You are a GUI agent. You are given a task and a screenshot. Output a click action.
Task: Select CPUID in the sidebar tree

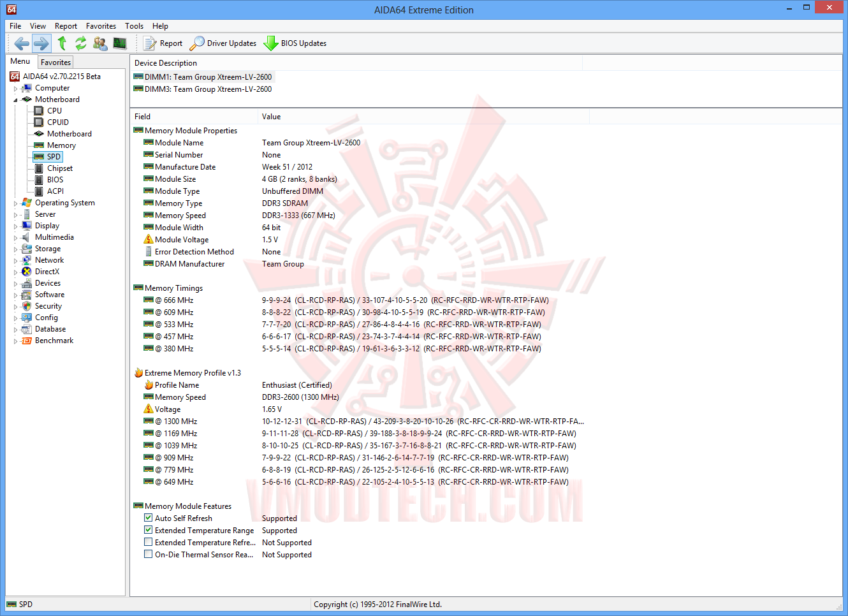click(58, 122)
